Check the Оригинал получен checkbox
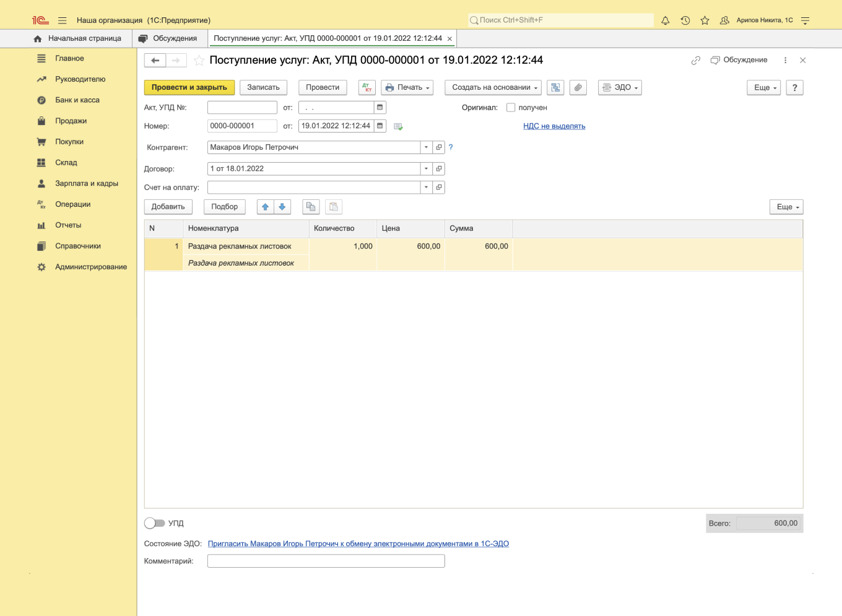 coord(511,107)
